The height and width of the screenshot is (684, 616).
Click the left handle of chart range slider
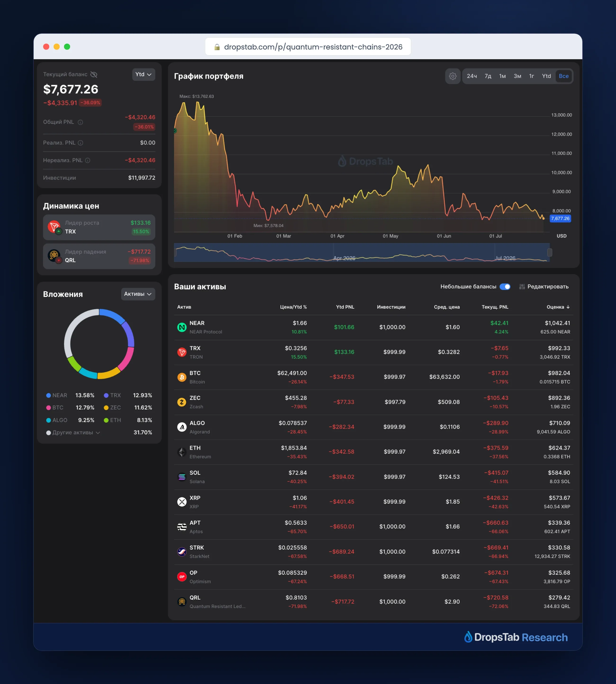coord(175,252)
